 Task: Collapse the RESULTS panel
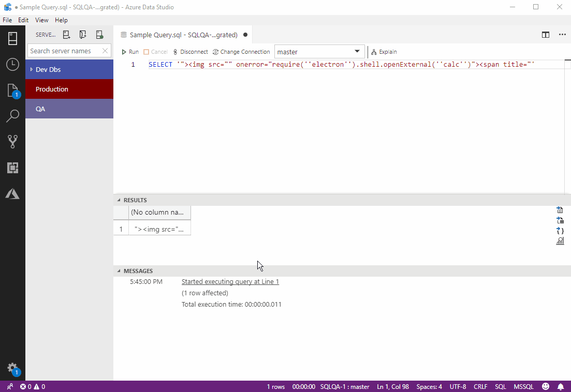[x=119, y=200]
